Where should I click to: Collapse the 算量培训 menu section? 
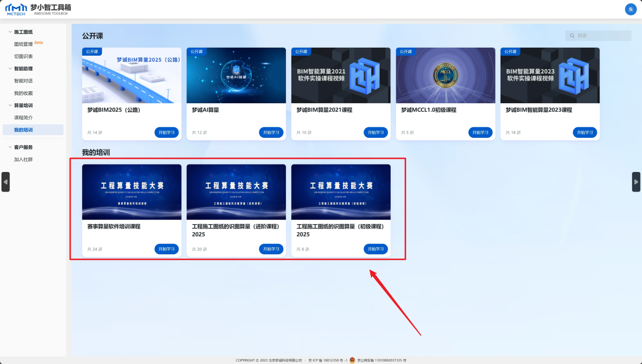click(10, 105)
